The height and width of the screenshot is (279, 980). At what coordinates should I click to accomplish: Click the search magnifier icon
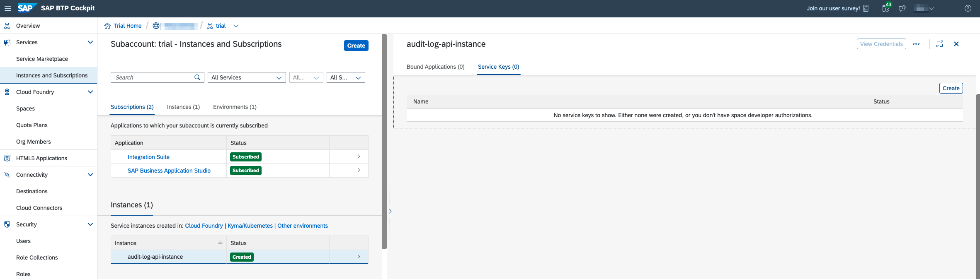pos(197,77)
